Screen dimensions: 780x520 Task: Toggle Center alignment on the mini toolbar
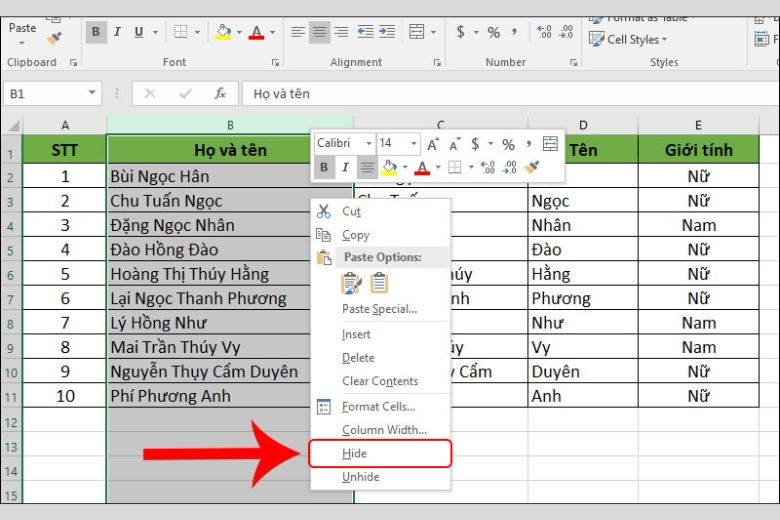pos(367,167)
